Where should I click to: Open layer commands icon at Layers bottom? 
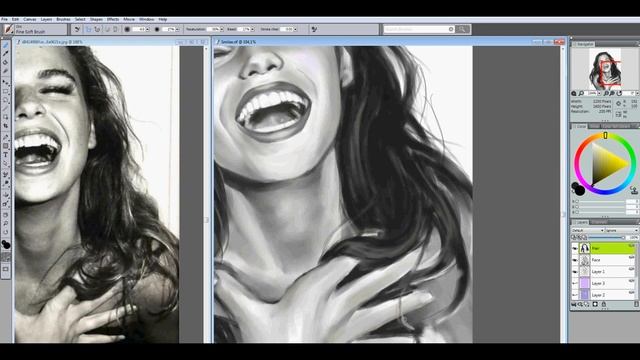pyautogui.click(x=573, y=304)
